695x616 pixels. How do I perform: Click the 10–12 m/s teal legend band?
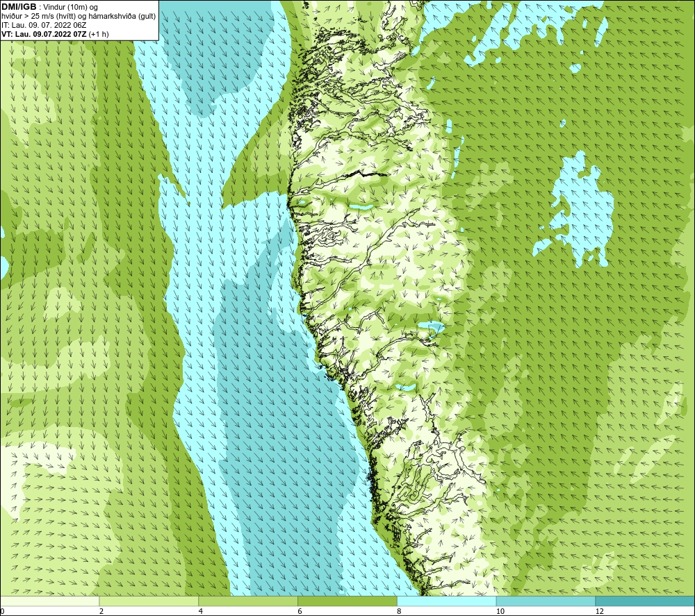click(546, 601)
